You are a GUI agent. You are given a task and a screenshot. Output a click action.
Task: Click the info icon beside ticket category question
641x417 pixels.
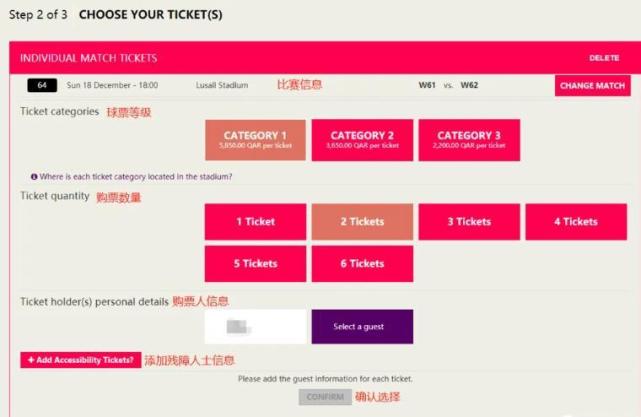(x=34, y=177)
